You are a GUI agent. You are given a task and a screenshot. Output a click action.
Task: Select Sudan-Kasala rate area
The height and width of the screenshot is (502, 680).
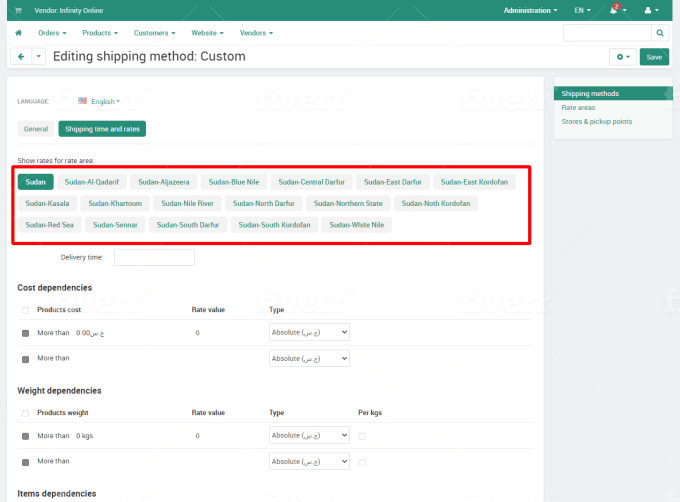[47, 203]
